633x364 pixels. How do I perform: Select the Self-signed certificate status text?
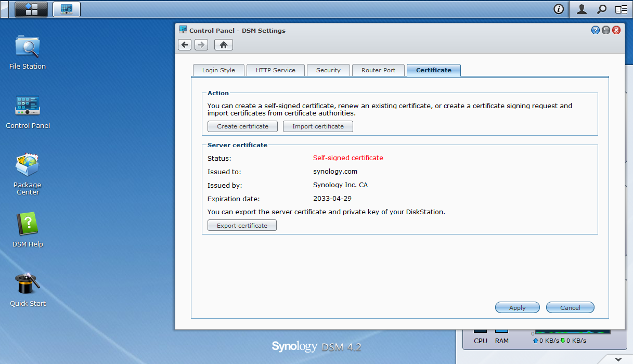tap(348, 158)
